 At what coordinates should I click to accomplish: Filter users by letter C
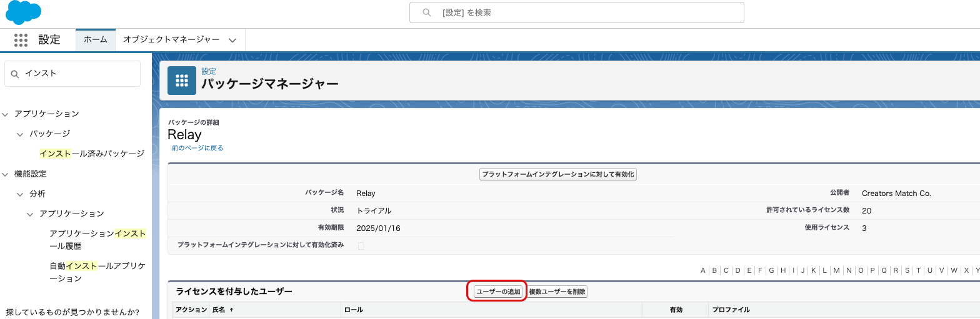coord(726,270)
